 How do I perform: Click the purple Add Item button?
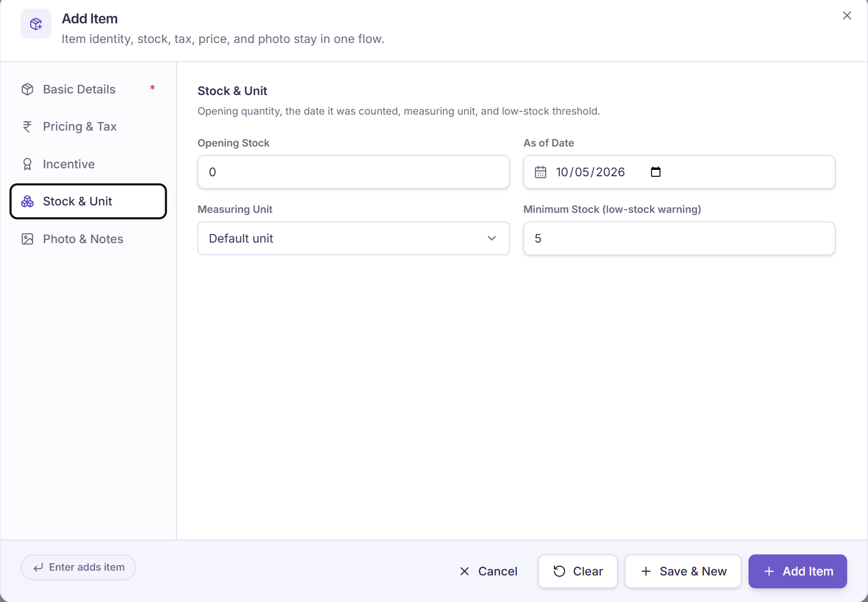797,571
